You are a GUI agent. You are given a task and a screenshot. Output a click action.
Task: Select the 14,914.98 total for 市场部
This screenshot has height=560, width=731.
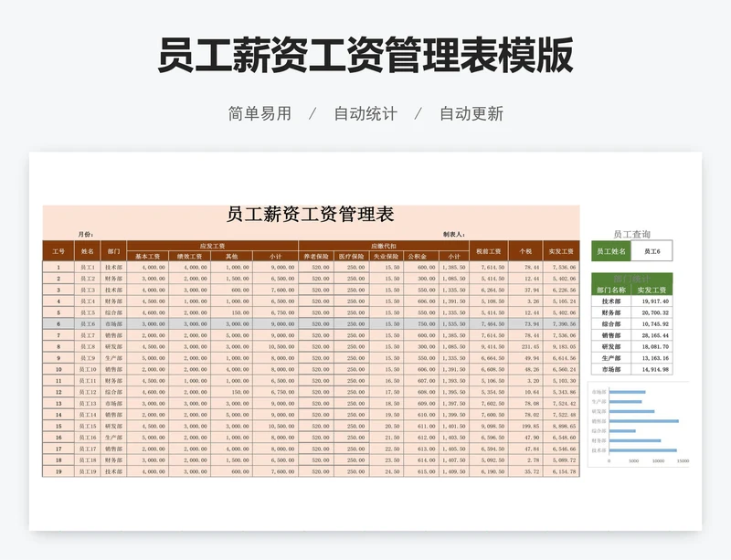652,369
